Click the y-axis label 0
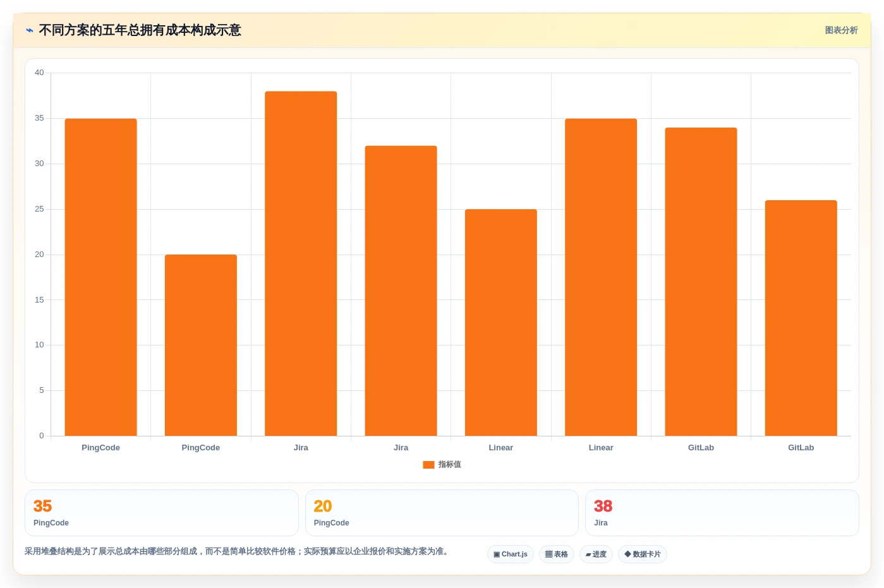The height and width of the screenshot is (588, 884). (x=42, y=436)
